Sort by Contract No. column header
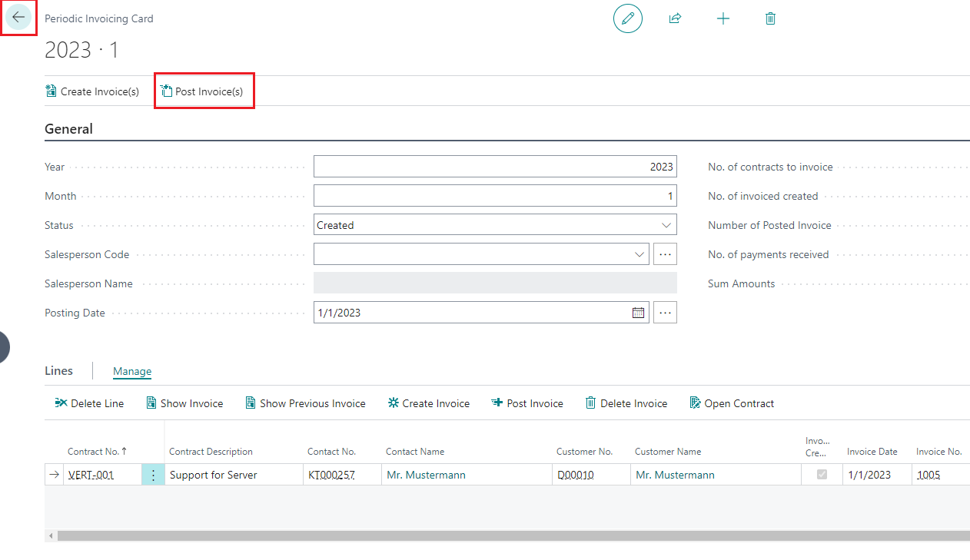 click(96, 451)
